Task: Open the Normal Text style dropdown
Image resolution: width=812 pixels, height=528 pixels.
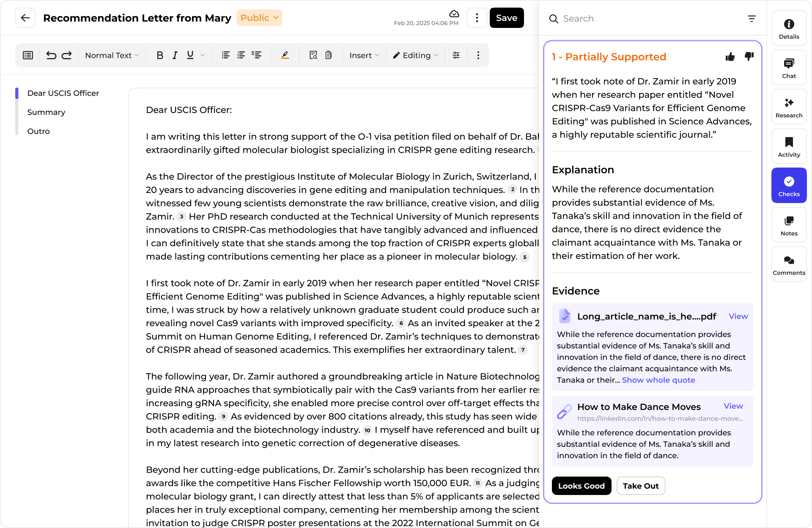Action: pos(112,55)
